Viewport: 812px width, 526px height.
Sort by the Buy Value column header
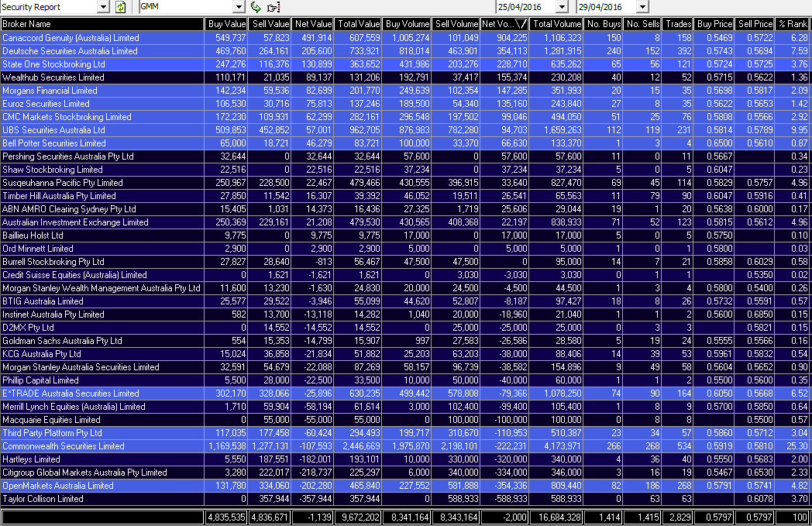coord(226,24)
